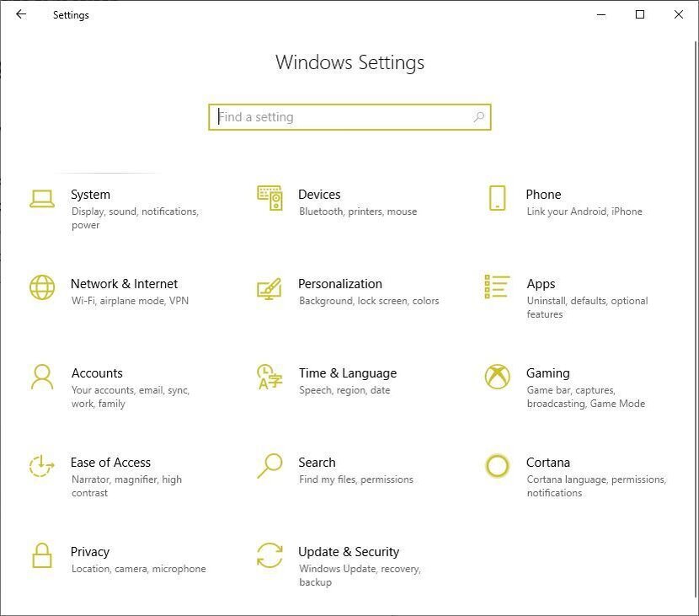
Task: Open Update & Security title
Action: tap(349, 552)
